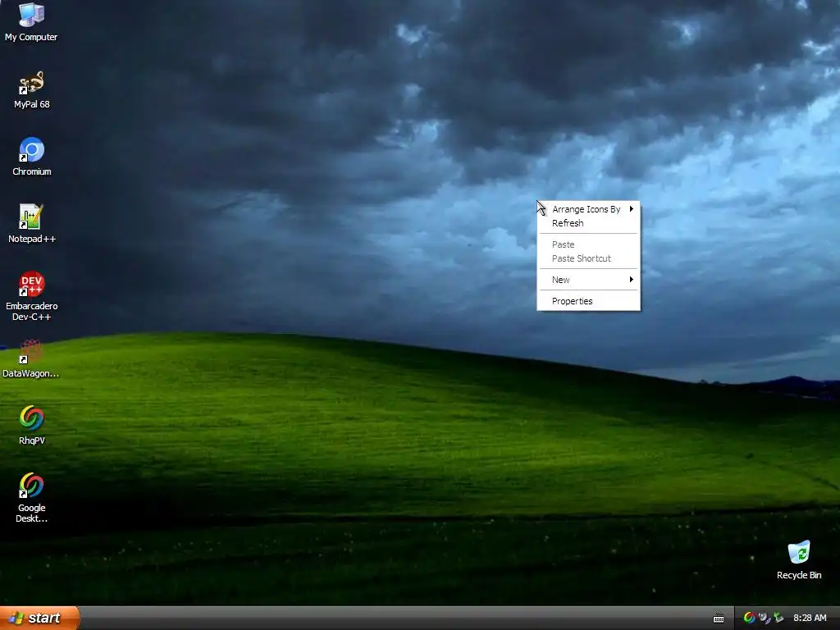Viewport: 840px width, 630px height.
Task: Expand the New submenu
Action: pyautogui.click(x=588, y=280)
